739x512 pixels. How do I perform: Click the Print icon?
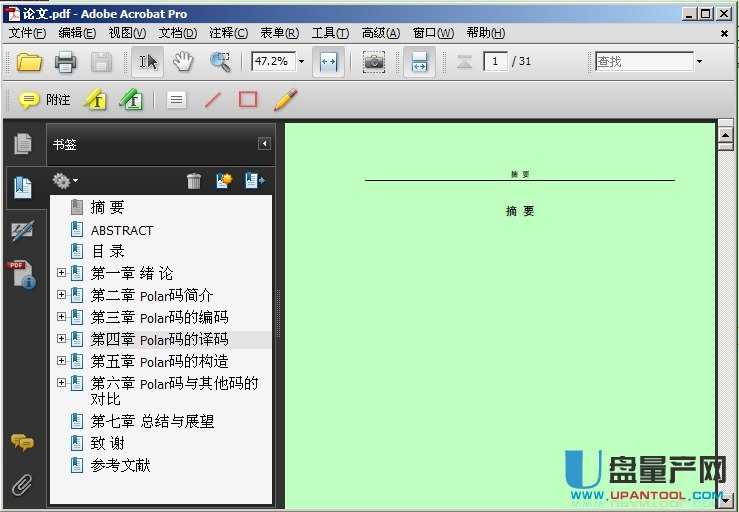(x=66, y=62)
